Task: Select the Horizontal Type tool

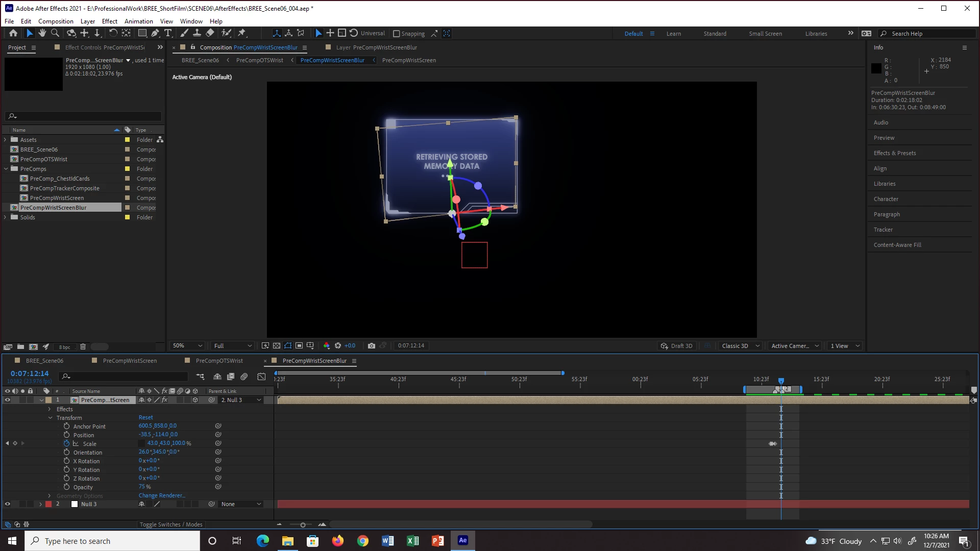Action: click(x=168, y=33)
